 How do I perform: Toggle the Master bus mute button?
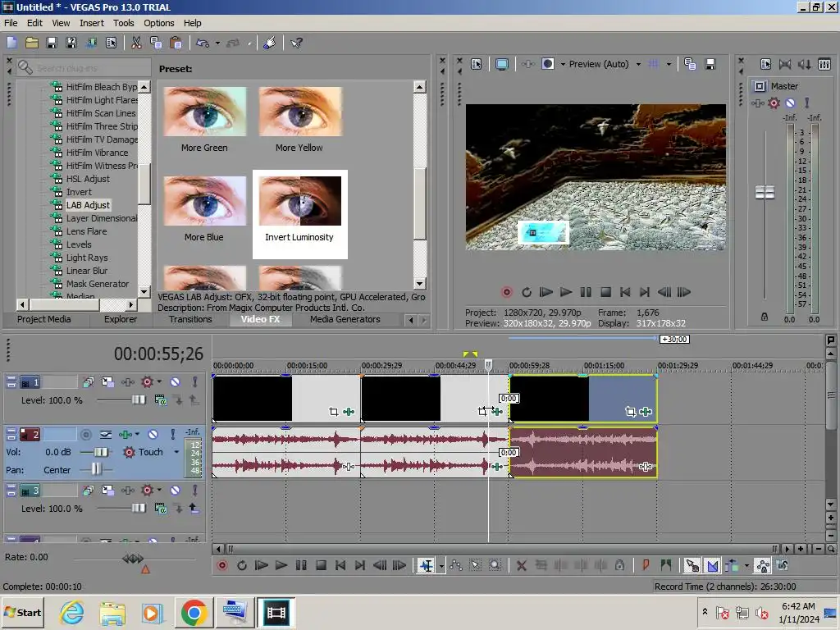tap(790, 103)
